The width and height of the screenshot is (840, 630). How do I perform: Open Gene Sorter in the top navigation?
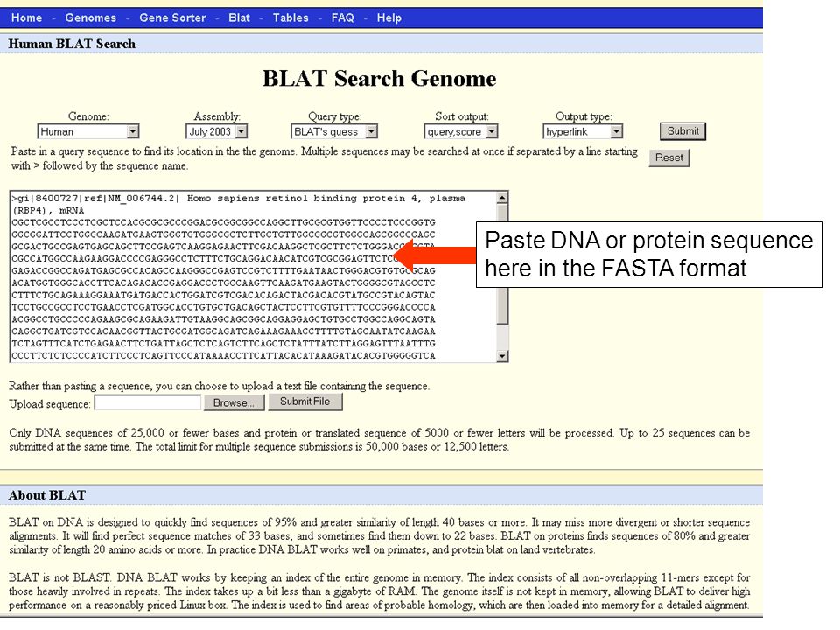coord(172,17)
